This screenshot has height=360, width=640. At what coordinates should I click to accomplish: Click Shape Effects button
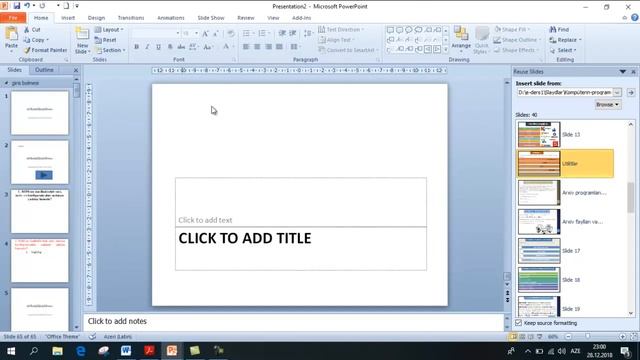[517, 50]
